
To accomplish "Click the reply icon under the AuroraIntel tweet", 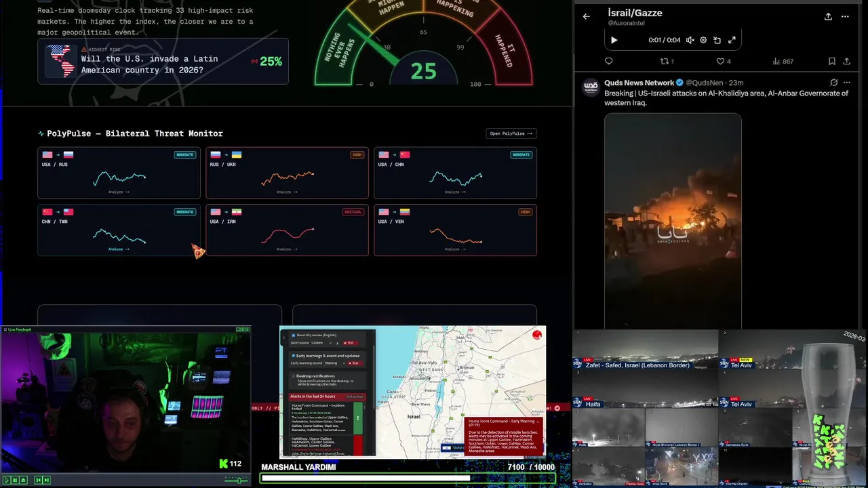I will click(x=608, y=61).
